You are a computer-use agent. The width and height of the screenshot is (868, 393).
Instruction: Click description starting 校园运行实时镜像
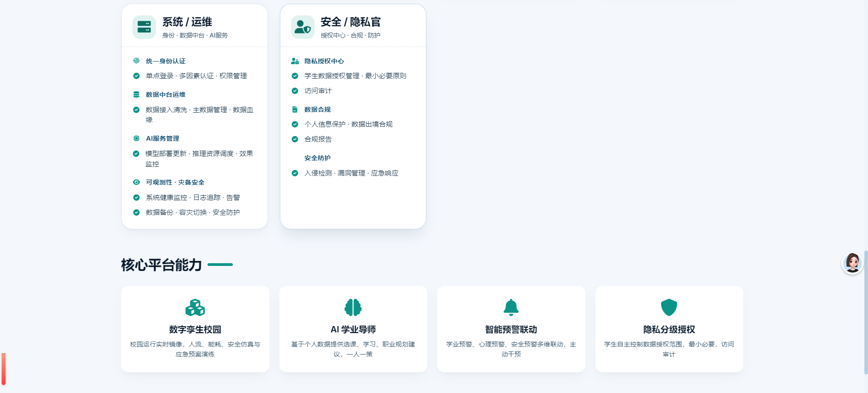tap(195, 349)
